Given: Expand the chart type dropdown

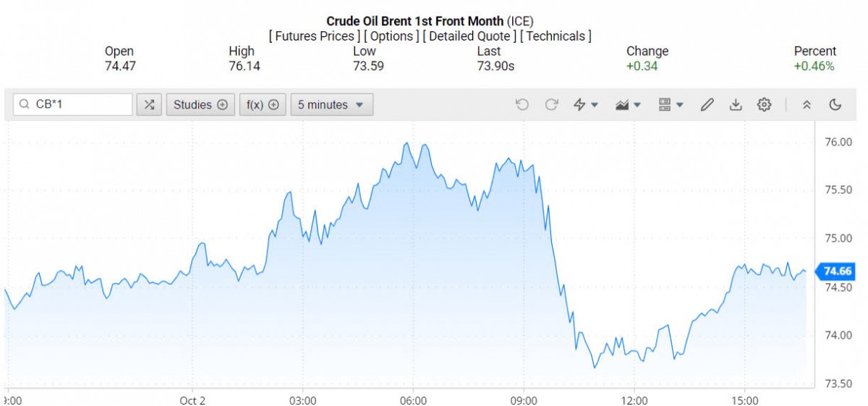Looking at the screenshot, I should pos(628,105).
